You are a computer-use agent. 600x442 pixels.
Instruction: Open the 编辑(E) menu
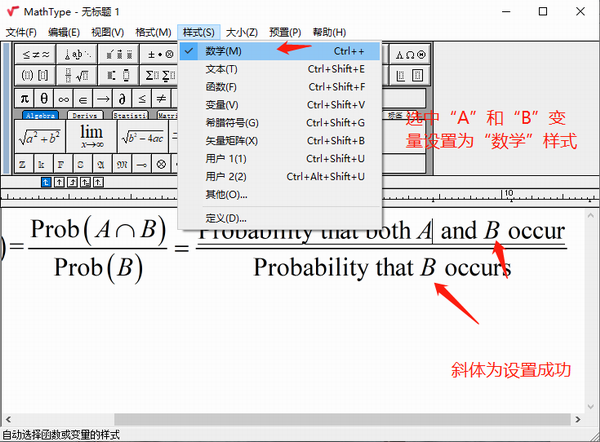point(64,32)
